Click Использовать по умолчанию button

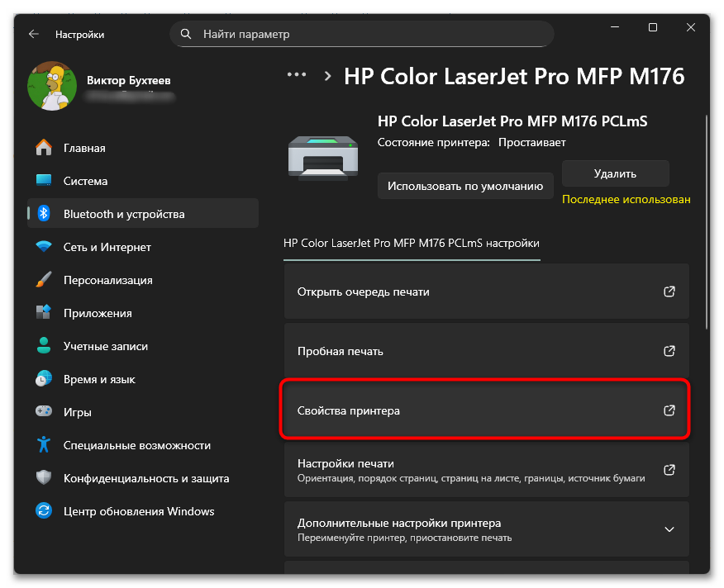[x=465, y=186]
